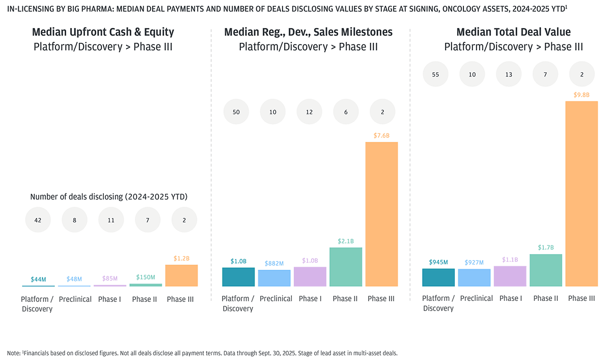Click the deal count circle showing 55
This screenshot has width=611, height=364.
point(435,74)
